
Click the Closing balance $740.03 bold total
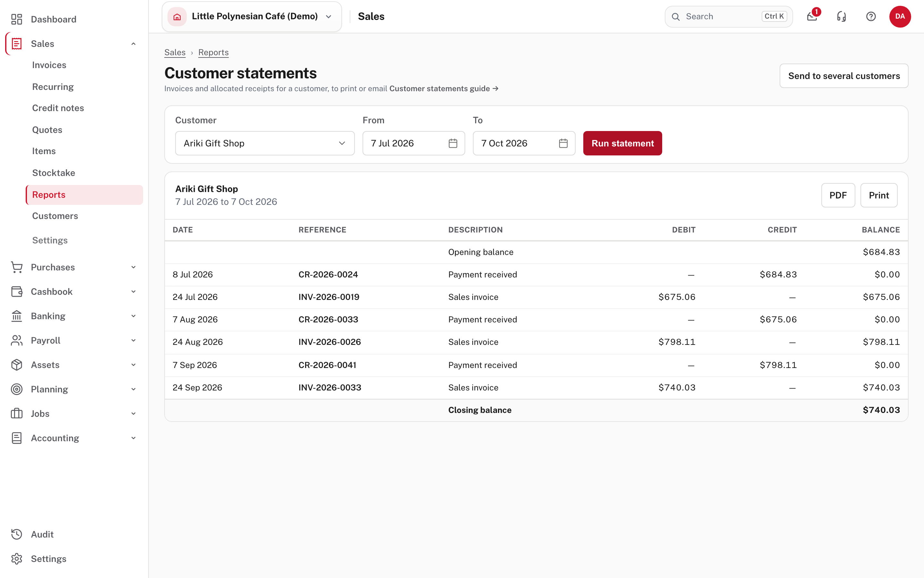pyautogui.click(x=881, y=410)
